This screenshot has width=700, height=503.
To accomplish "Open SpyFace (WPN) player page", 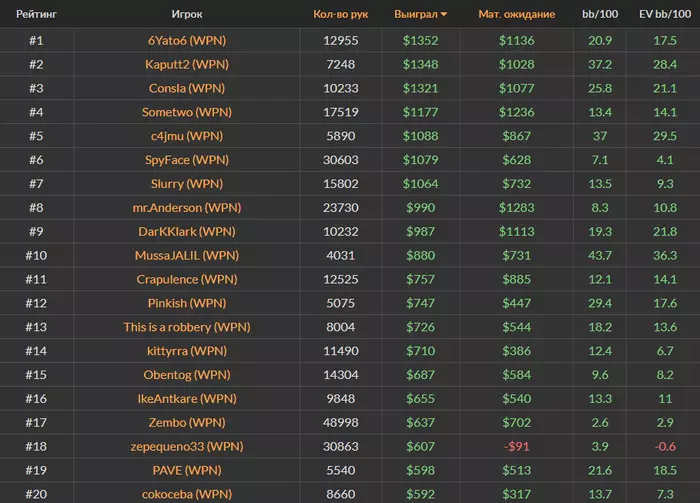I will [x=186, y=160].
